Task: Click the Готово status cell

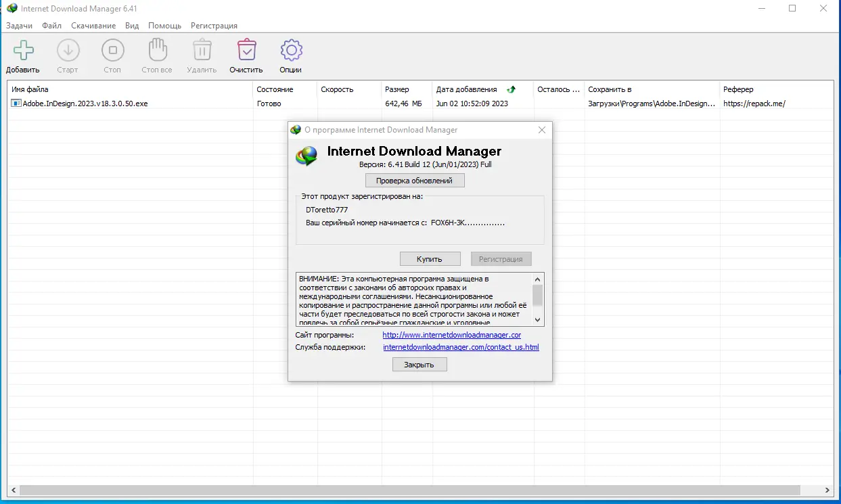Action: [269, 104]
